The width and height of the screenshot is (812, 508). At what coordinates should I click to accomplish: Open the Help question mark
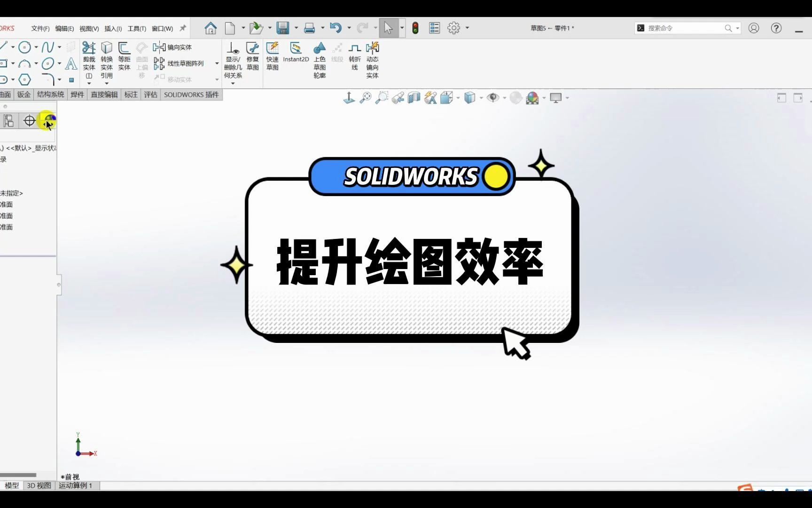(776, 28)
